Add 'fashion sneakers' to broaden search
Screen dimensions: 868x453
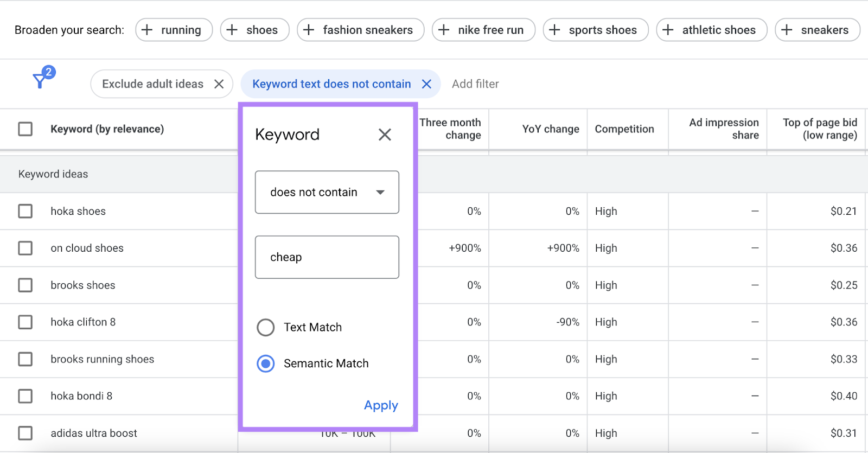[360, 30]
